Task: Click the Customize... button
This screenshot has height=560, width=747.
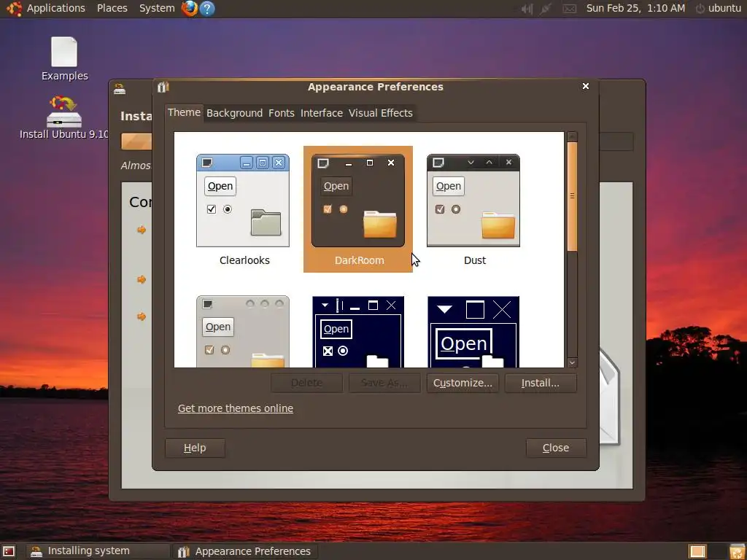Action: pyautogui.click(x=462, y=383)
